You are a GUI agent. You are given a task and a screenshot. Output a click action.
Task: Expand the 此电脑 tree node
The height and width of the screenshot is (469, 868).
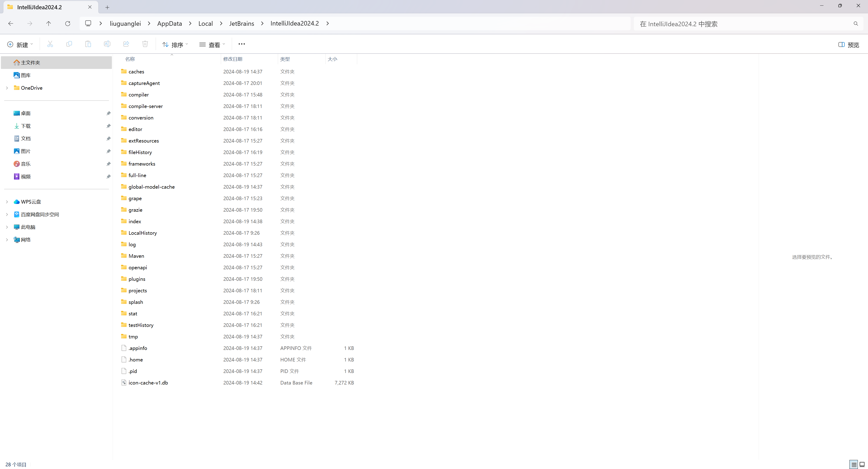pyautogui.click(x=7, y=227)
